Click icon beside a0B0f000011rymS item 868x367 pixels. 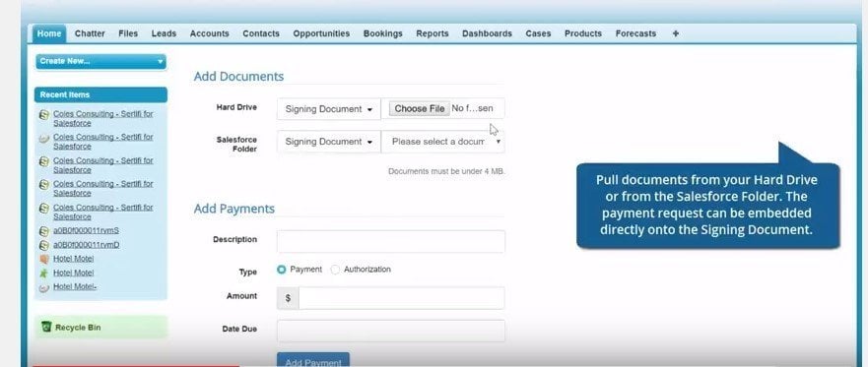pos(44,231)
